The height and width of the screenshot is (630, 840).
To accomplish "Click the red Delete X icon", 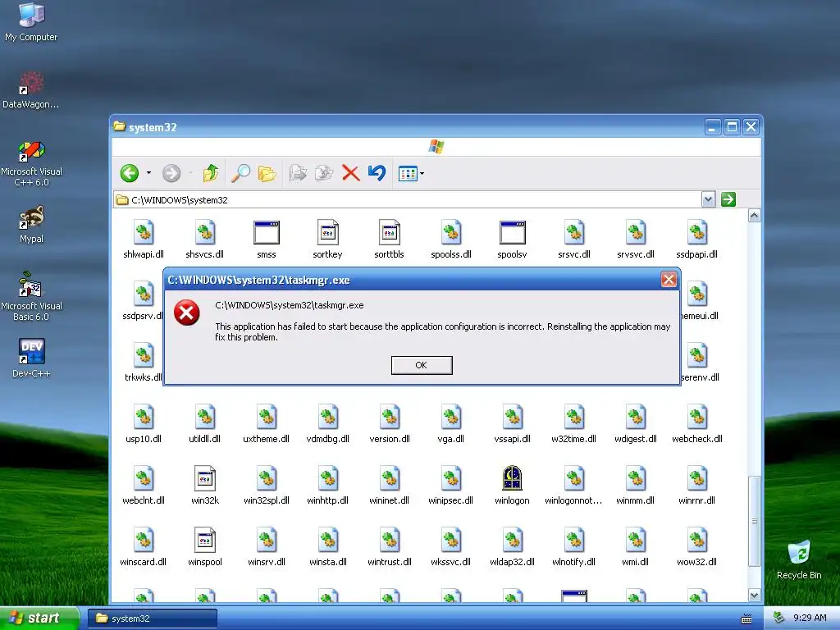I will pos(350,173).
